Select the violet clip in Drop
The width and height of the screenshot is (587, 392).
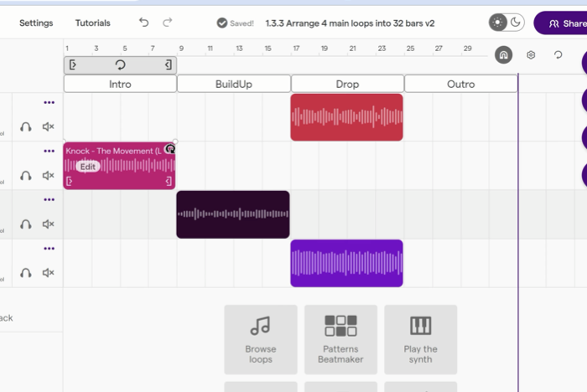pyautogui.click(x=346, y=263)
